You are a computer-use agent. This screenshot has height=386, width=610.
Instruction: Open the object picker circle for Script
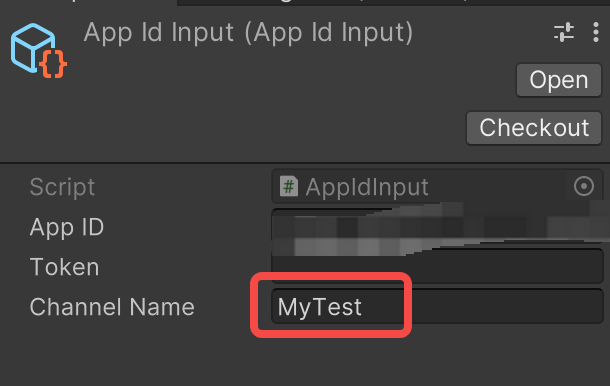click(584, 186)
